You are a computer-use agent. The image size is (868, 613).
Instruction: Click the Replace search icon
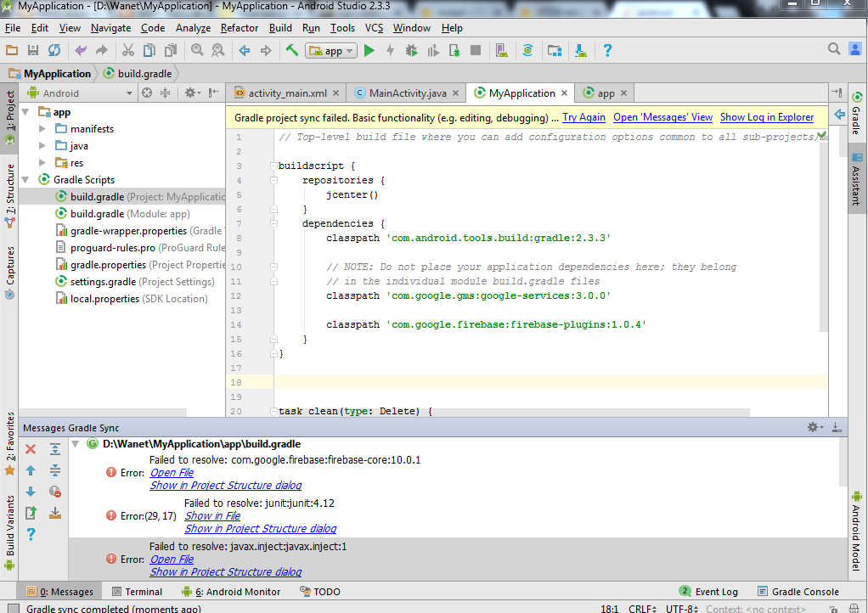[x=218, y=50]
